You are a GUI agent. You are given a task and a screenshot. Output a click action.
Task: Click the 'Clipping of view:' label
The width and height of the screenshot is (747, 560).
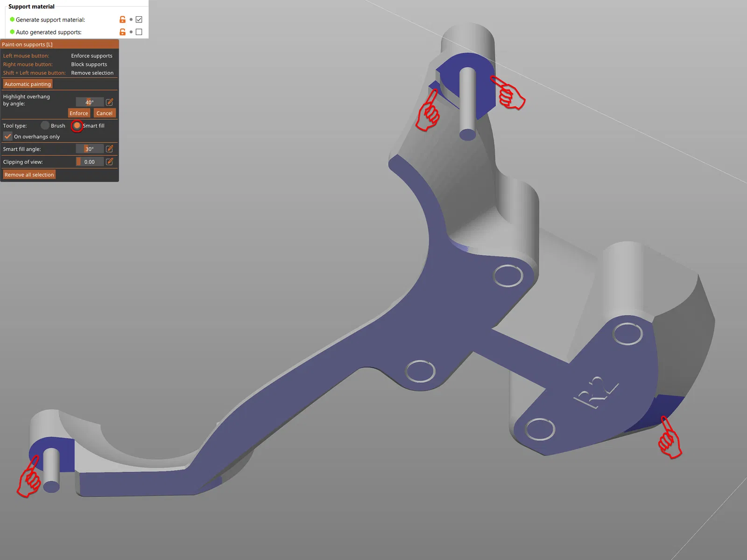pos(23,162)
